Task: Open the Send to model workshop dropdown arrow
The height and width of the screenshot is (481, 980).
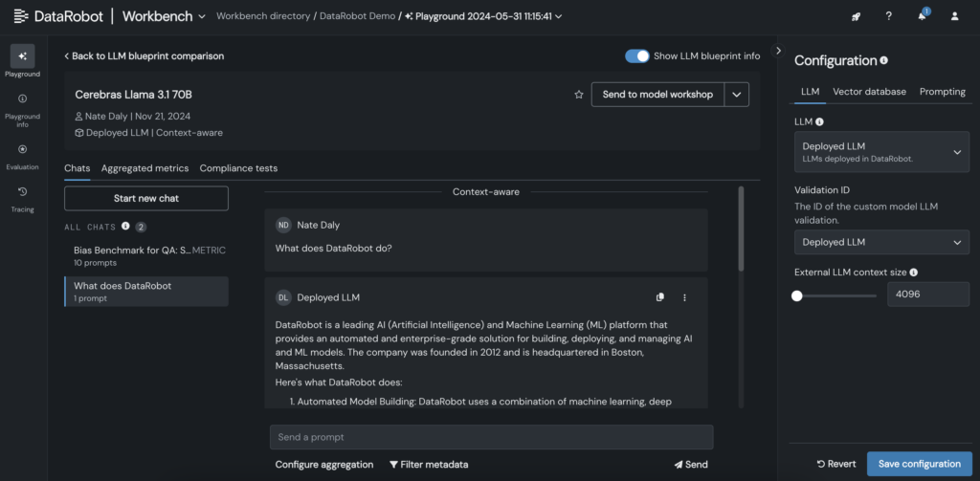Action: pos(736,95)
